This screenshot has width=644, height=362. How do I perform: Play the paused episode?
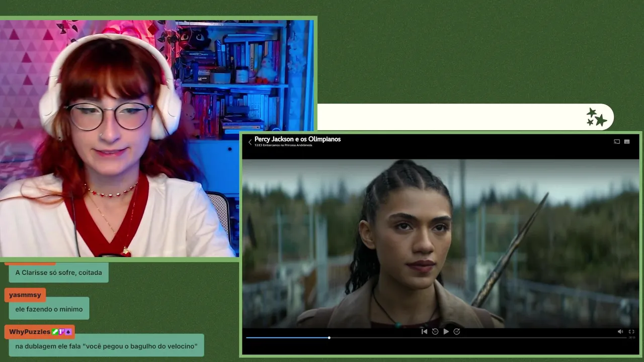coord(446,331)
